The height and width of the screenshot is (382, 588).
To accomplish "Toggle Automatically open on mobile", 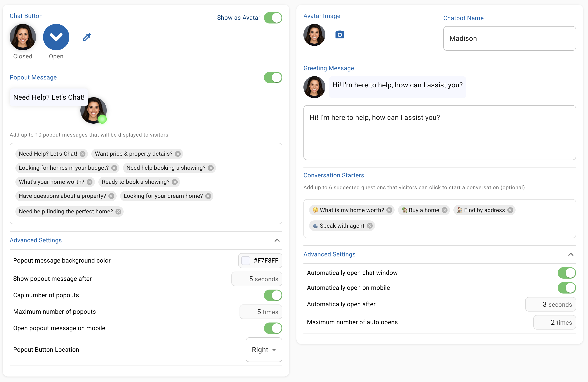I will click(566, 288).
